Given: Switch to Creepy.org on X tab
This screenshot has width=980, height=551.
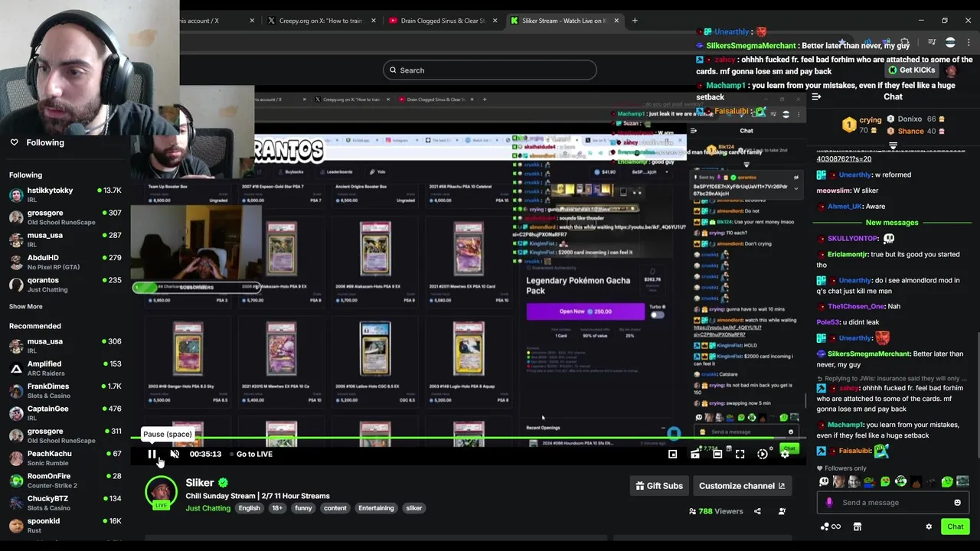Looking at the screenshot, I should [x=320, y=21].
